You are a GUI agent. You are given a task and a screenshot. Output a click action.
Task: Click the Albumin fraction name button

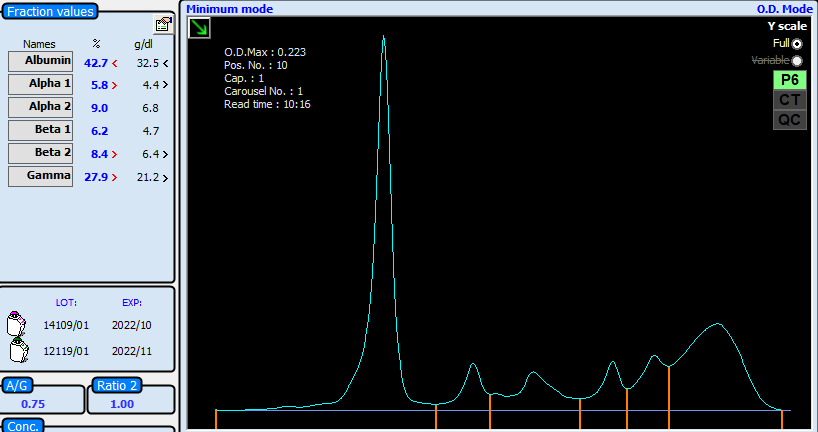click(40, 62)
